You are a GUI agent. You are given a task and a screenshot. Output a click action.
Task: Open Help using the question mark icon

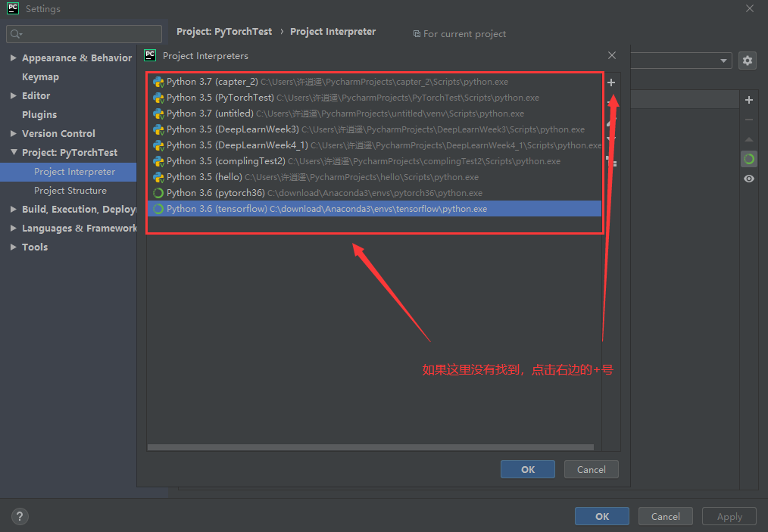tap(19, 516)
